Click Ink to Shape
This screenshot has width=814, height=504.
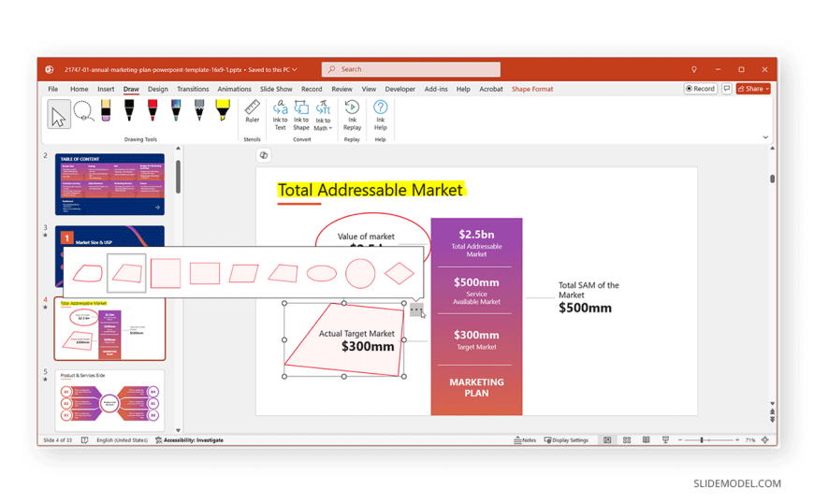(301, 115)
